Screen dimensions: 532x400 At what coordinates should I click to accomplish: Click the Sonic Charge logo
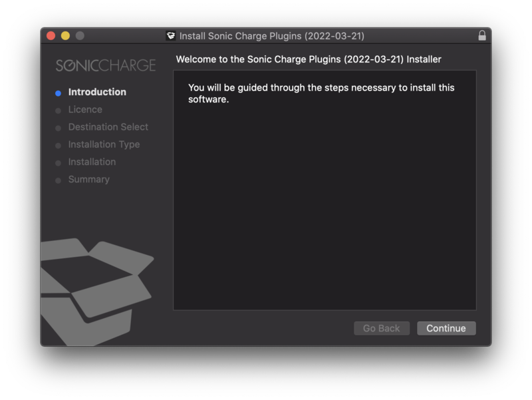(x=106, y=65)
